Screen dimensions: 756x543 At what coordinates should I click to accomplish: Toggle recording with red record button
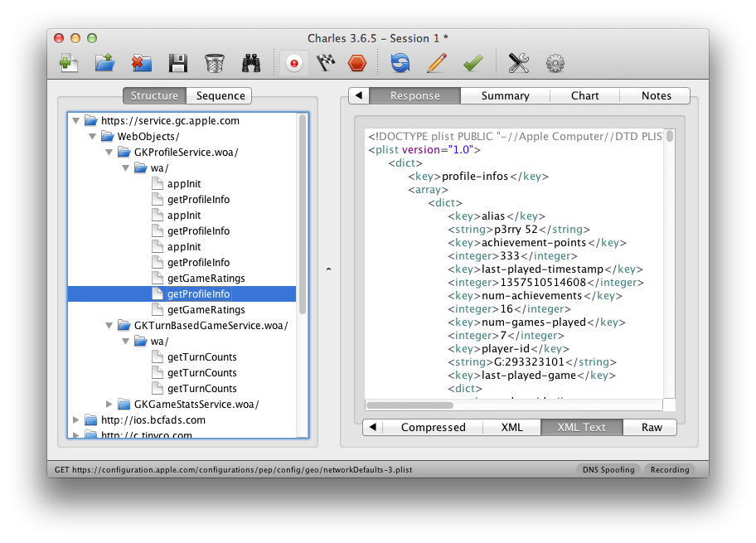(x=293, y=63)
